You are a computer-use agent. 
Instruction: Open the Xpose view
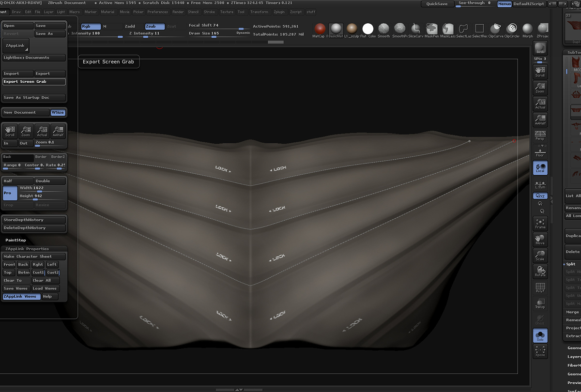pyautogui.click(x=540, y=351)
